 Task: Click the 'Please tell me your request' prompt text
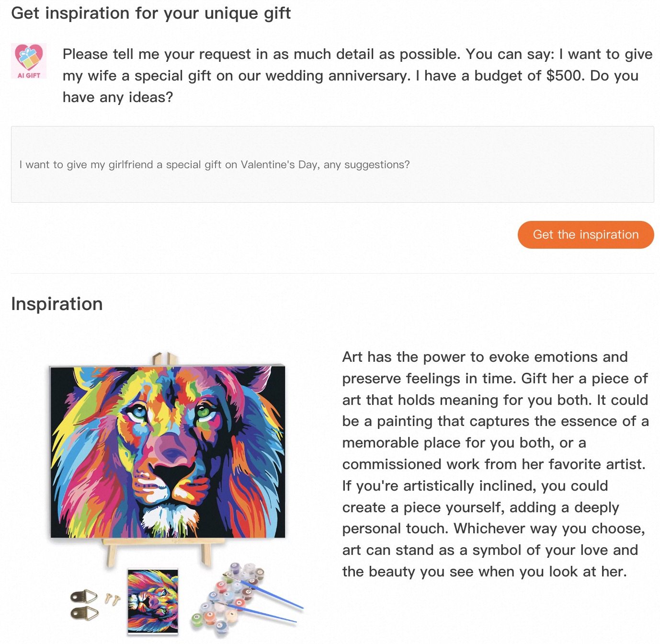357,75
